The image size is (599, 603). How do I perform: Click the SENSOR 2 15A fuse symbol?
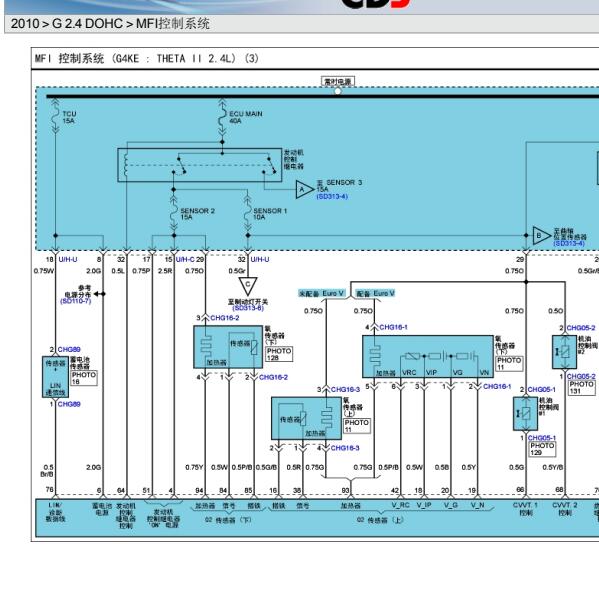(174, 214)
